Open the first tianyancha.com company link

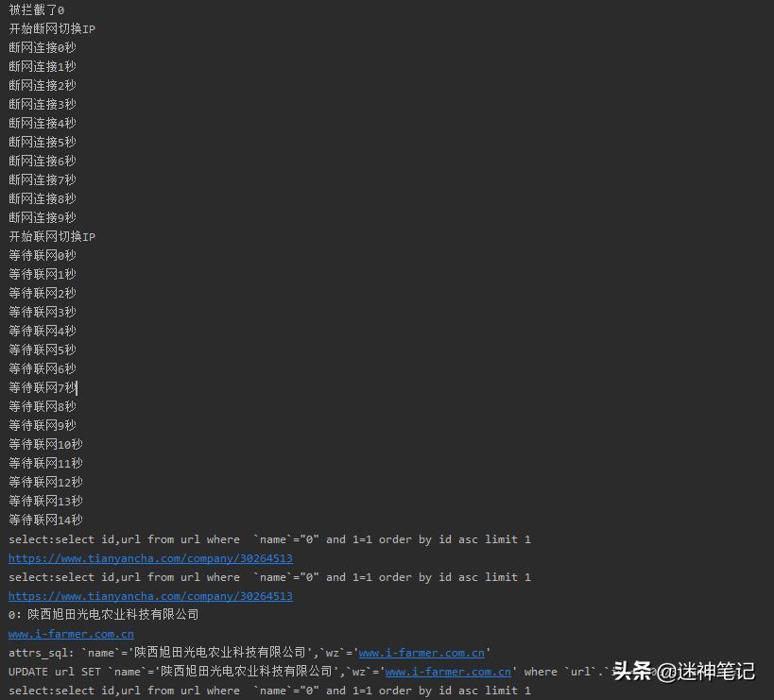pos(150,558)
